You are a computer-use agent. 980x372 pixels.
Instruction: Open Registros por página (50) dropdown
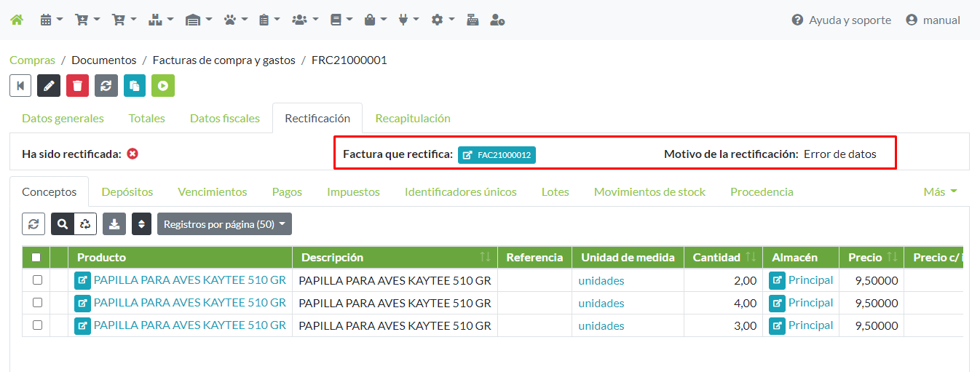point(224,224)
